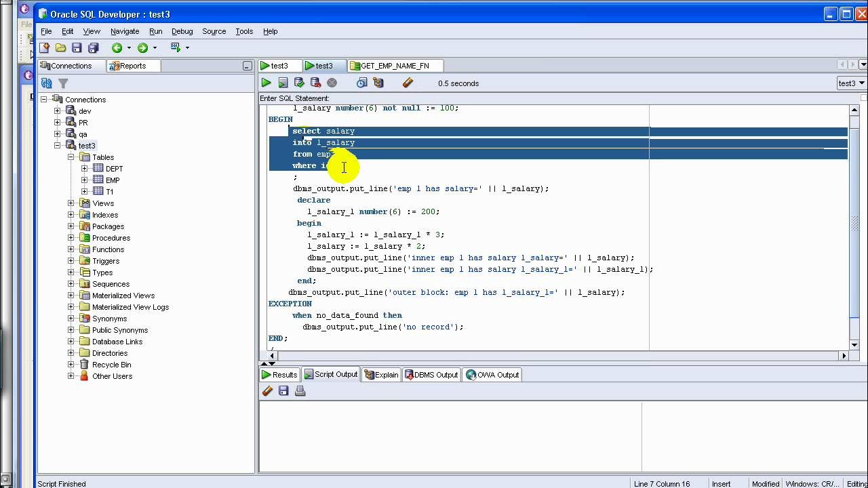Click the eraser Clear icon in worksheet toolbar
The image size is (868, 488).
coord(408,83)
